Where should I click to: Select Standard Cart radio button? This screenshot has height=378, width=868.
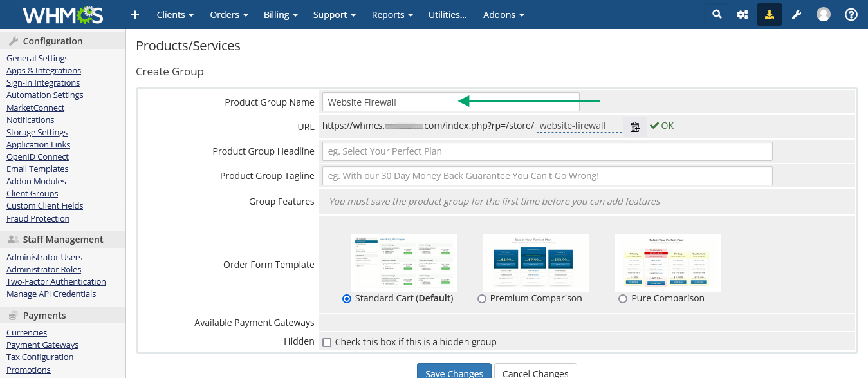[347, 299]
